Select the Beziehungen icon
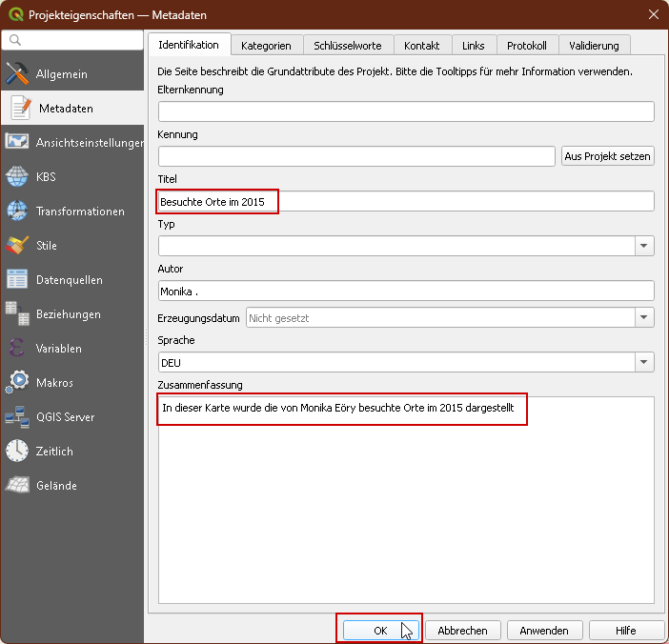 click(x=17, y=313)
